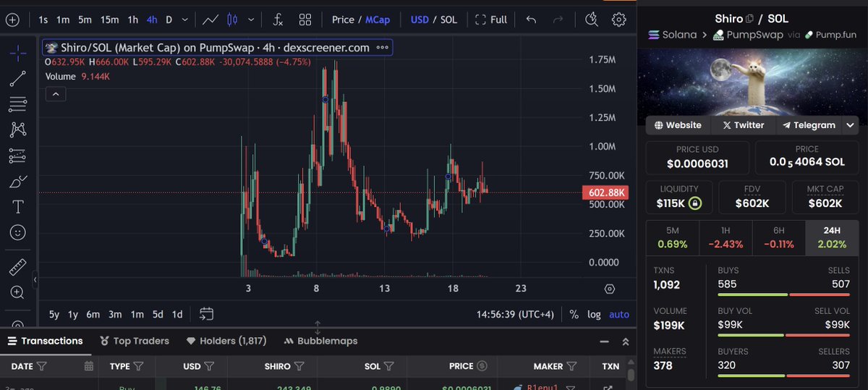Select the 24H stats tab
This screenshot has width=868, height=390.
click(x=832, y=238)
